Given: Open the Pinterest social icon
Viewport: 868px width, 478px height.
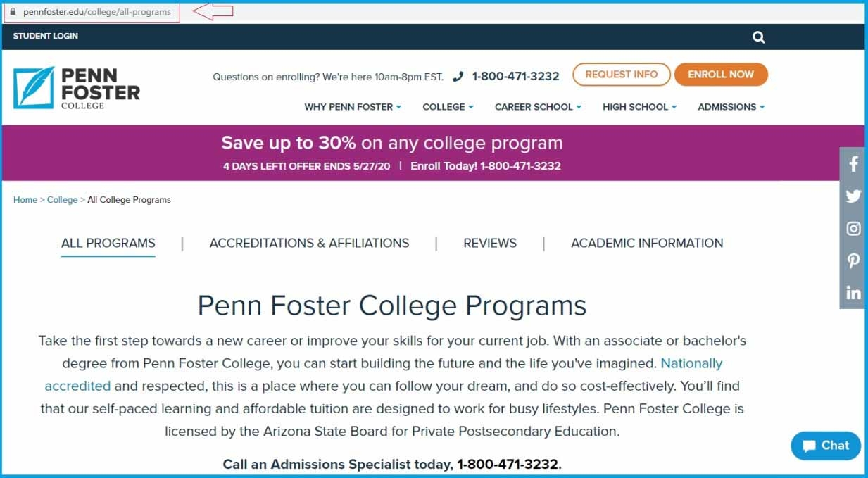Looking at the screenshot, I should (852, 261).
